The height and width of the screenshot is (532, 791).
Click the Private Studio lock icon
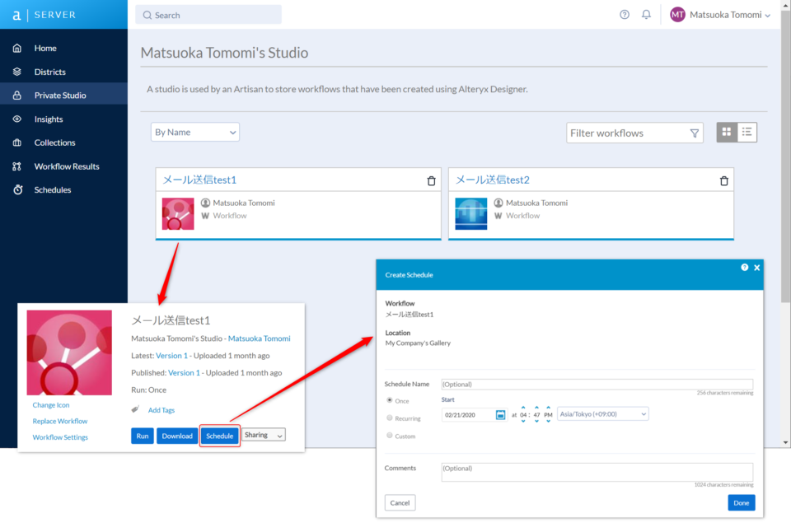17,95
